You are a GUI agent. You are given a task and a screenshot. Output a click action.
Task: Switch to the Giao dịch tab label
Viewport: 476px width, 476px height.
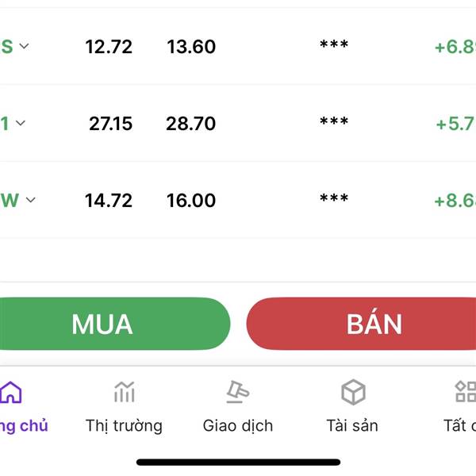(x=238, y=425)
